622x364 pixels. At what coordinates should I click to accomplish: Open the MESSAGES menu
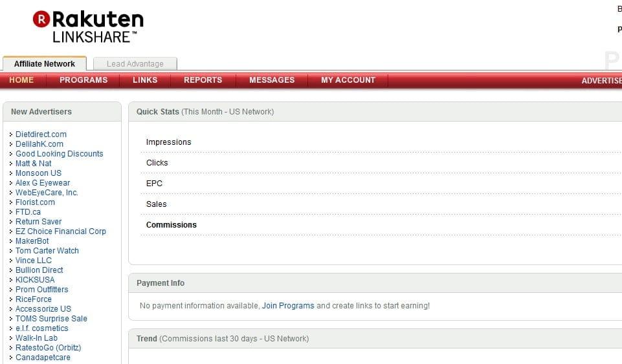click(272, 80)
